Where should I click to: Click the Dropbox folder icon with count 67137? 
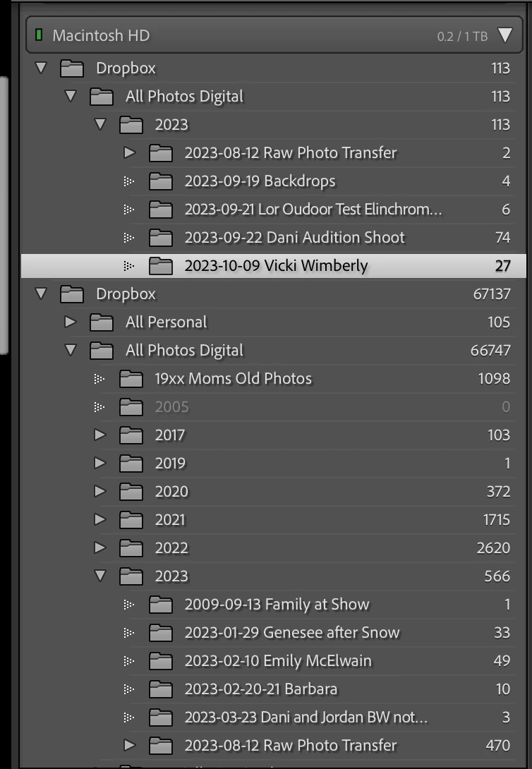point(72,293)
